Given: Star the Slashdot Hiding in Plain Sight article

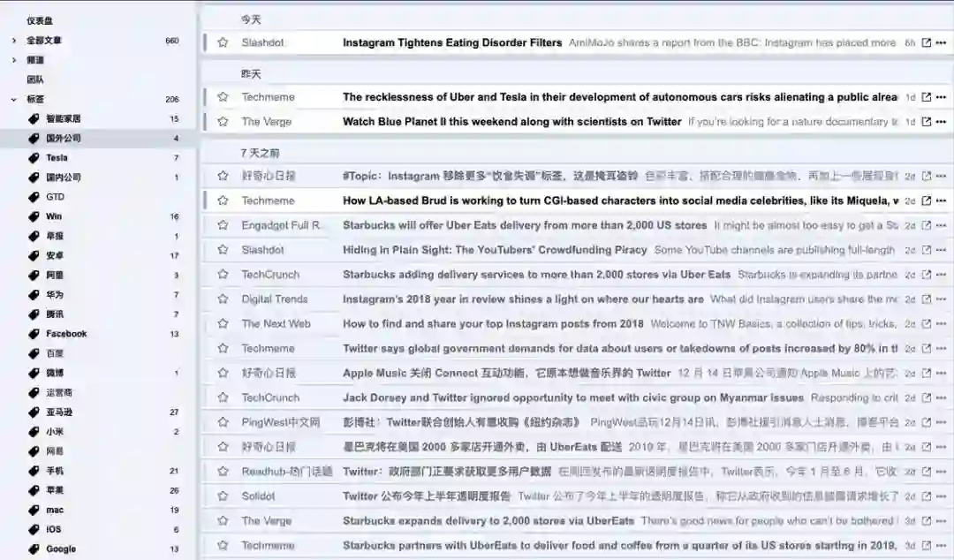Looking at the screenshot, I should point(223,250).
